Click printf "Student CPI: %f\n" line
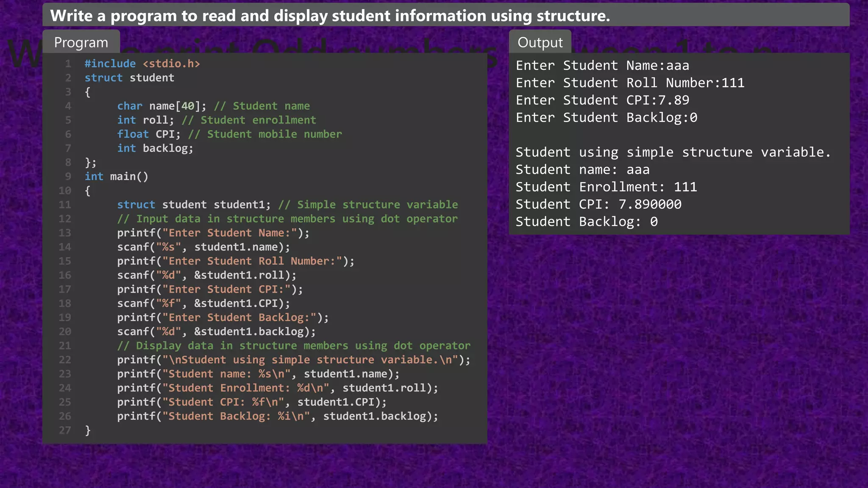This screenshot has width=868, height=488. (x=252, y=402)
